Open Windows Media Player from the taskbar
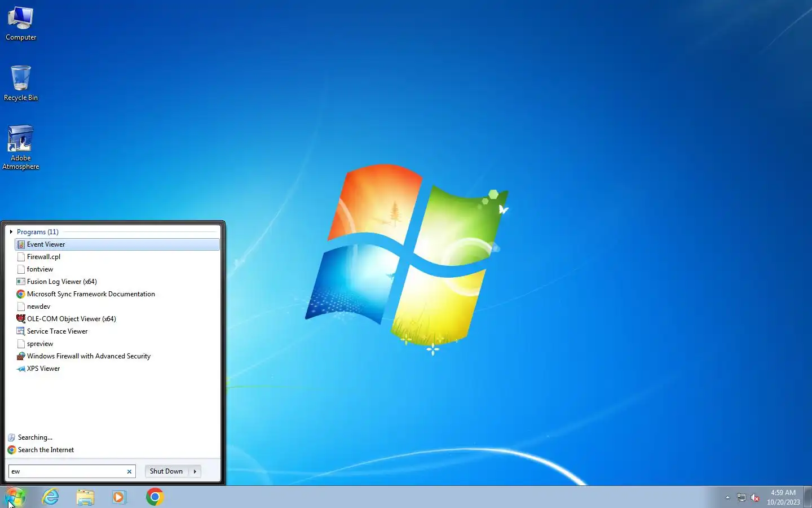Viewport: 812px width, 508px height. click(x=119, y=497)
